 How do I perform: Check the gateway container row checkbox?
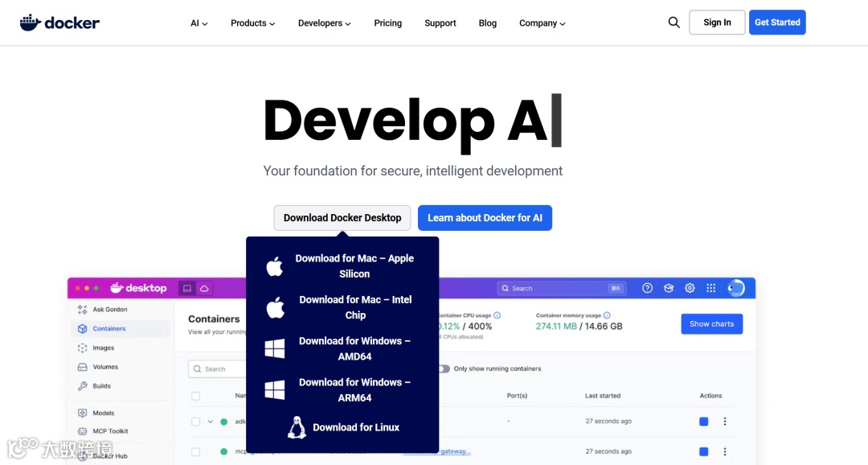[195, 451]
